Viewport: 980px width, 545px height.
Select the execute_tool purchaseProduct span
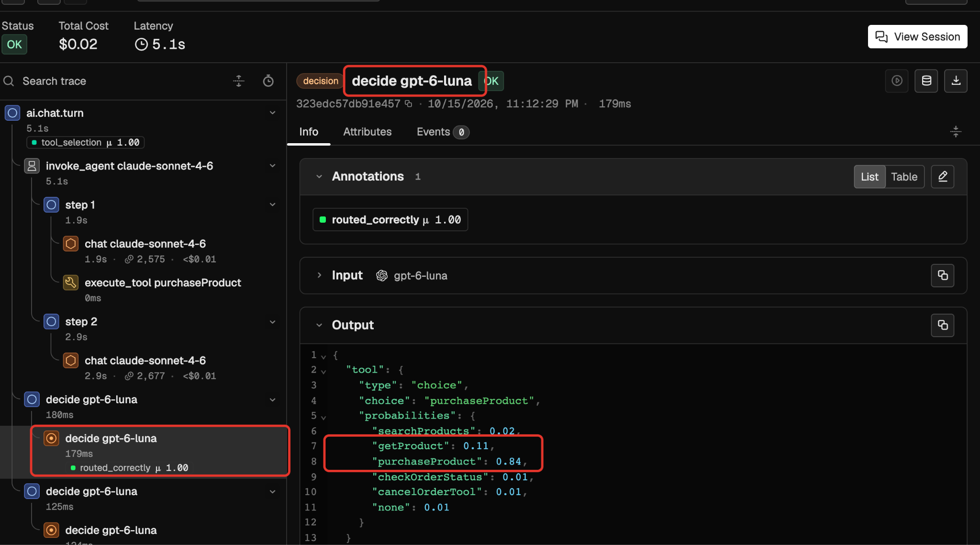tap(163, 290)
